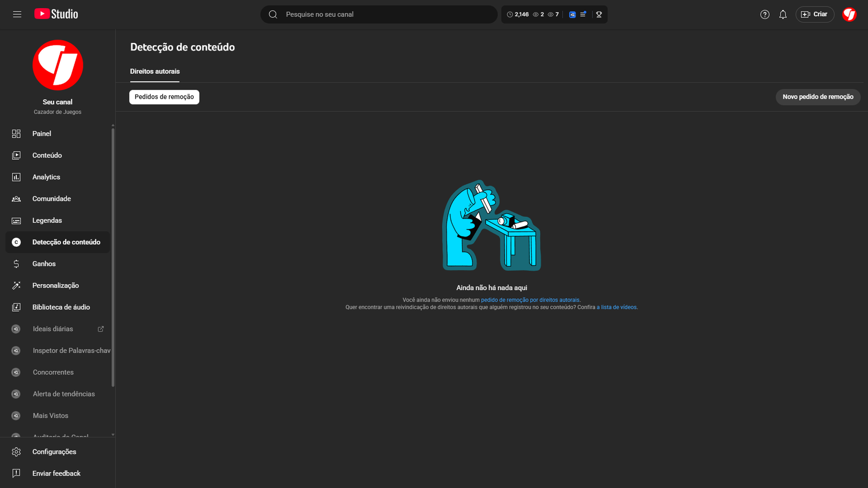Open Personalização in the sidebar

click(x=58, y=285)
